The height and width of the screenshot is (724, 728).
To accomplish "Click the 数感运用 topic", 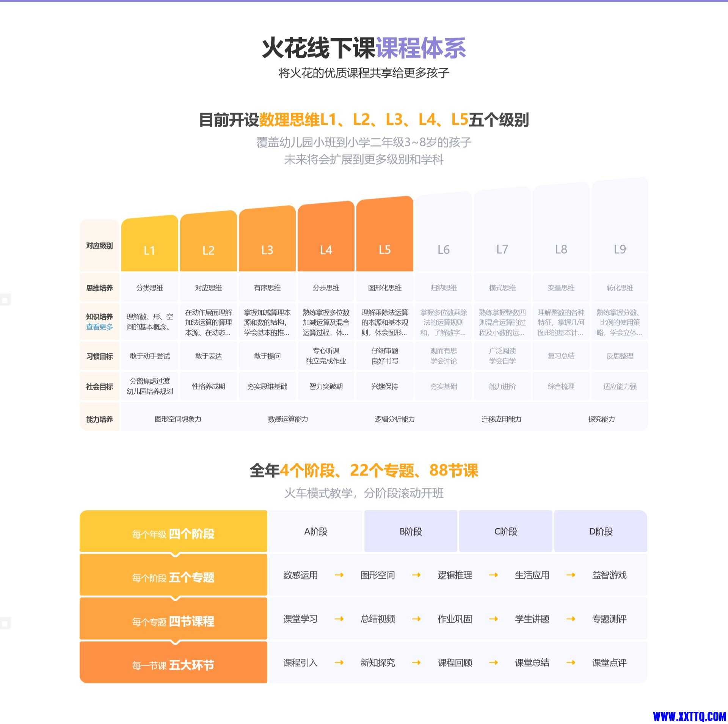I will coord(300,575).
